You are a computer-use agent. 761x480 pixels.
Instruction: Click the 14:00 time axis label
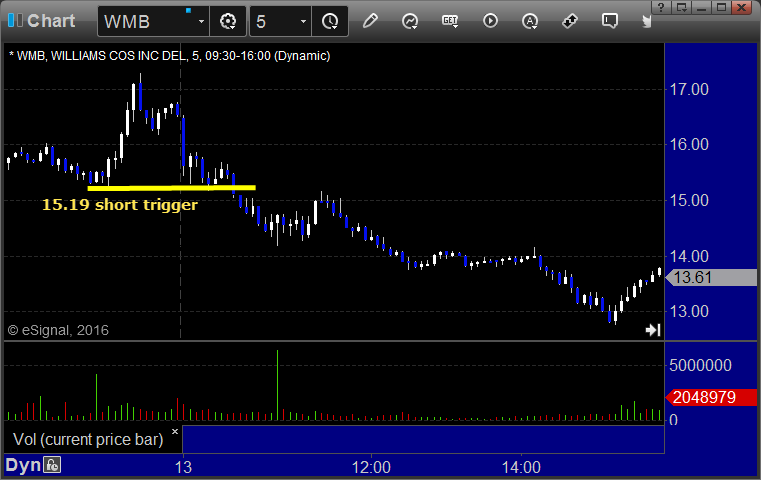coord(521,467)
